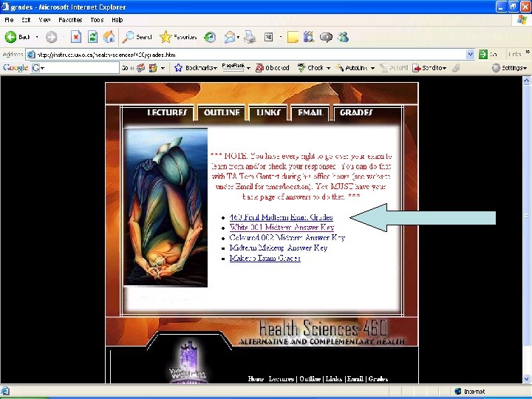The height and width of the screenshot is (399, 532).
Task: Click the Western university logo
Action: point(188,362)
